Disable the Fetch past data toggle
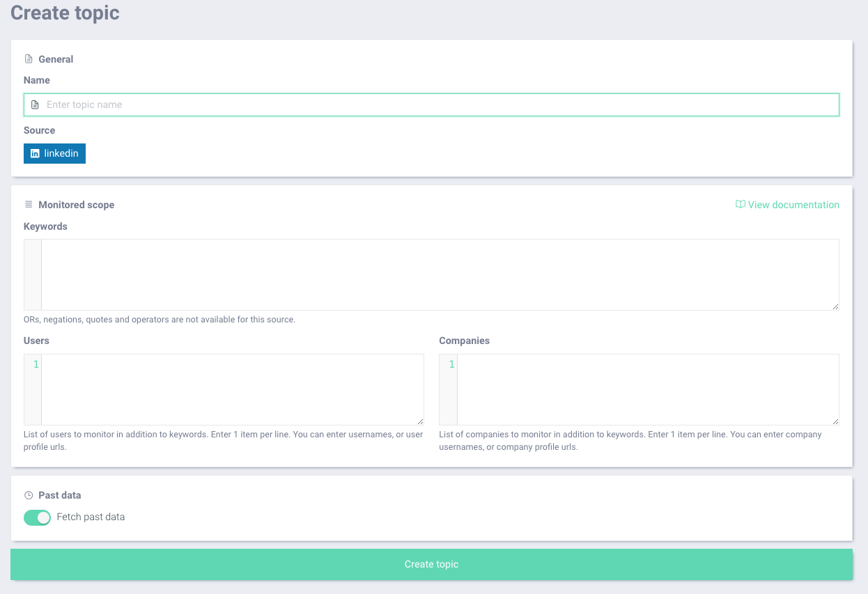The image size is (868, 594). [x=38, y=517]
